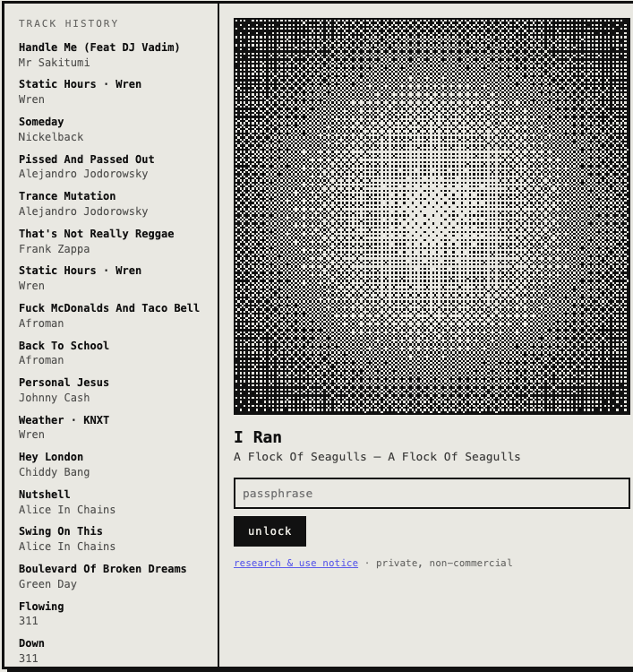Select 'Swing On This' track
Screen dimensions: 633x672
point(60,531)
